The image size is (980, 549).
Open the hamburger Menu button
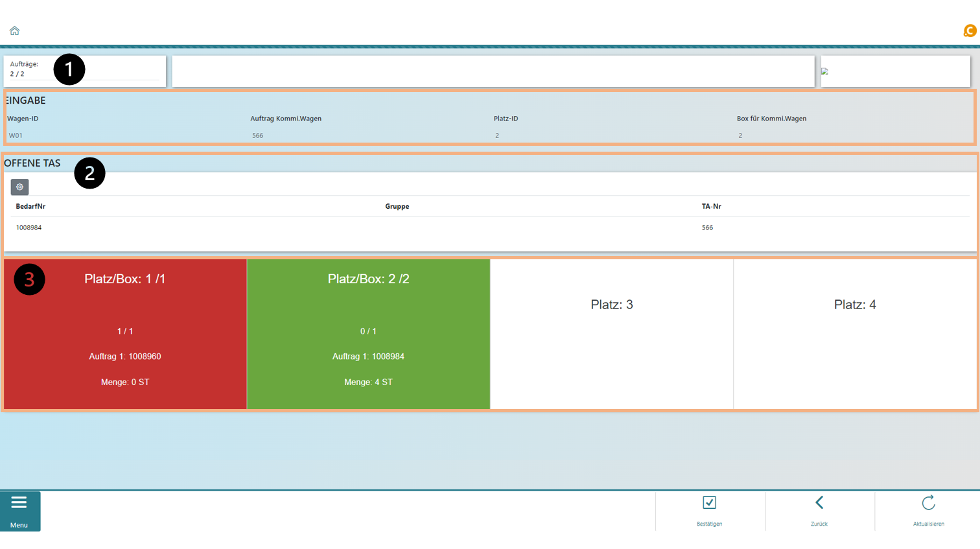coord(19,511)
